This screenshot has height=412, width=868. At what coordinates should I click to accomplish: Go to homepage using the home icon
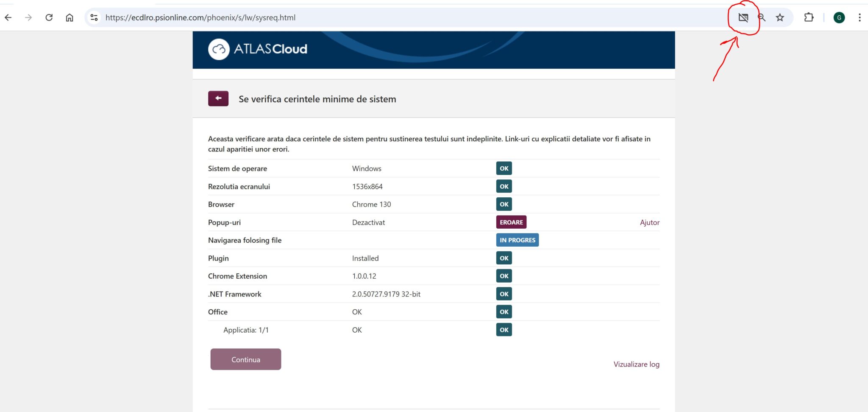pyautogui.click(x=70, y=17)
